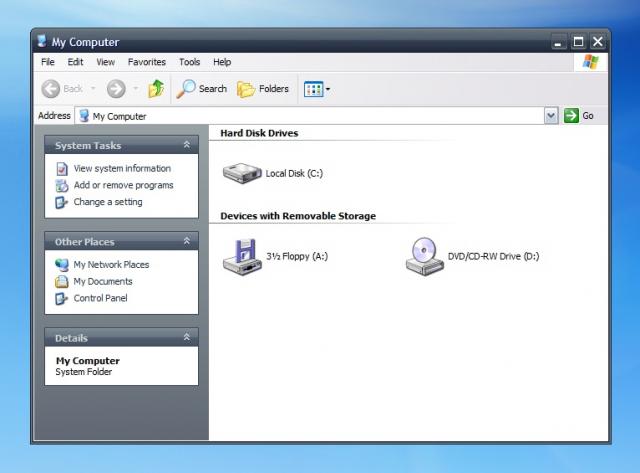Go up one folder level icon
The width and height of the screenshot is (640, 473).
pyautogui.click(x=156, y=89)
